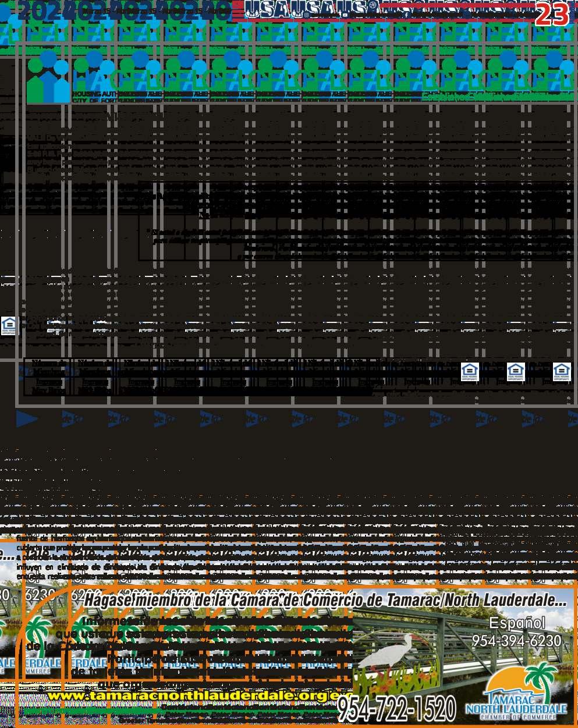Click the large blue arrow marker
Screen dimensions: 578x728
pyautogui.click(x=26, y=419)
